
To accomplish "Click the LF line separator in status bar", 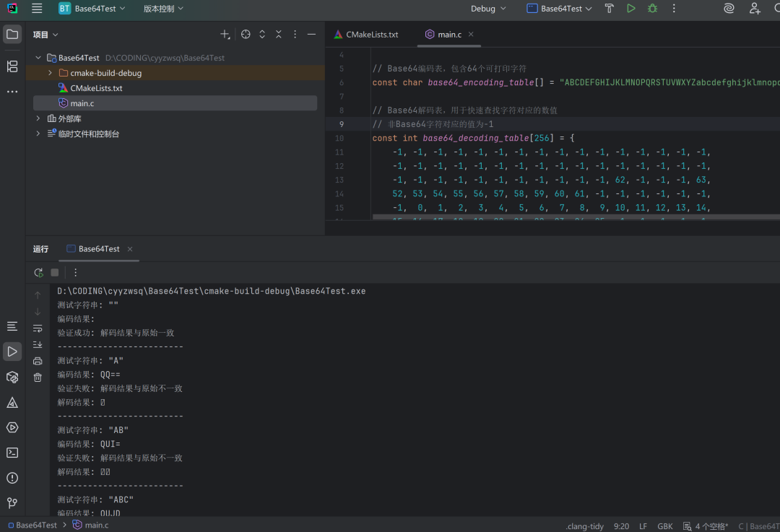I will (x=643, y=526).
